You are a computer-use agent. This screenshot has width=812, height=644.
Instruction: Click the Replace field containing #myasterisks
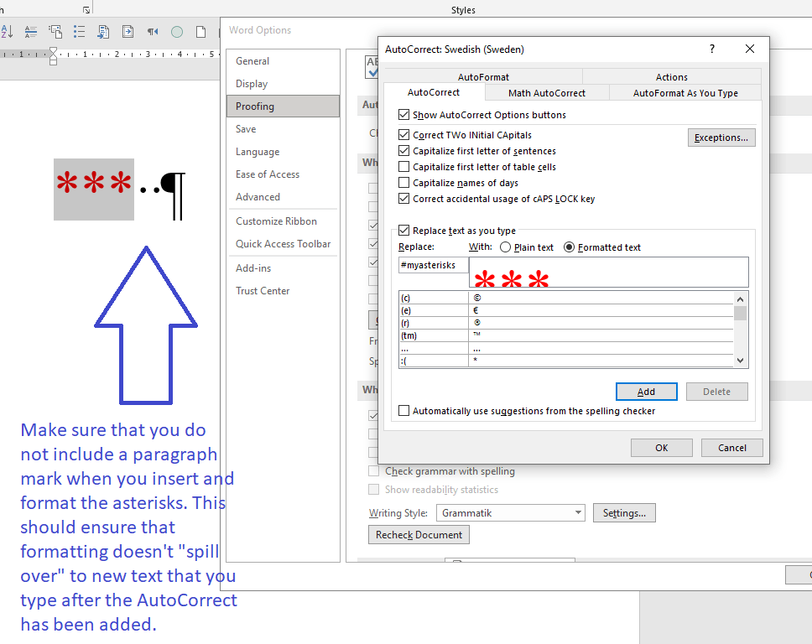coord(434,265)
